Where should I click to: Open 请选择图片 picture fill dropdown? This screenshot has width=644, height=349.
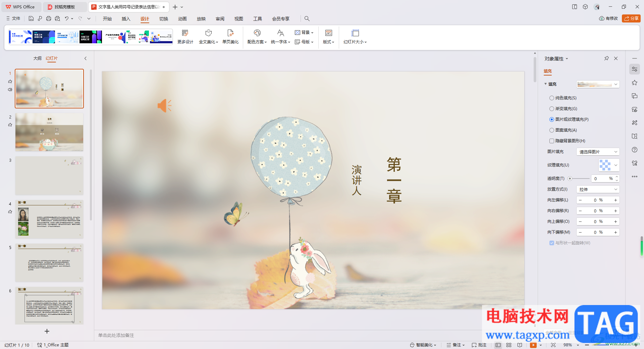point(598,152)
